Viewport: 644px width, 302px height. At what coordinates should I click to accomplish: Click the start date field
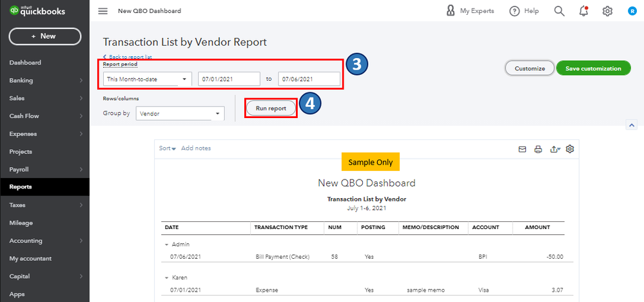click(x=225, y=79)
